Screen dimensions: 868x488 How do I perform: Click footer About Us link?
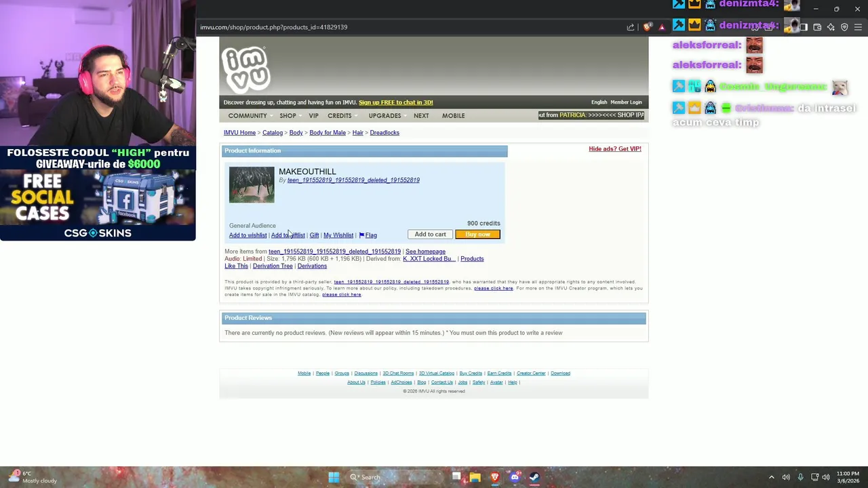[356, 382]
